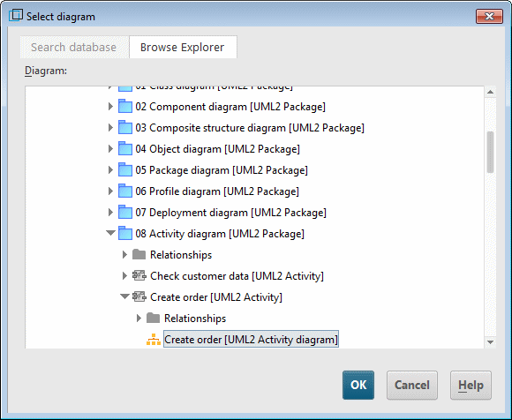
Task: Select Relationships label under 08 Activity diagram
Action: click(181, 255)
